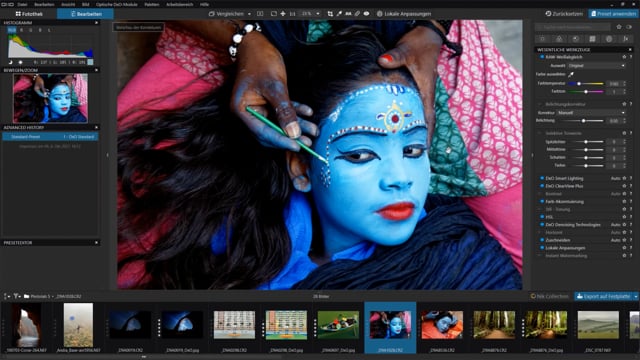Toggle Farb-Akzentuierung switch

[x=542, y=202]
